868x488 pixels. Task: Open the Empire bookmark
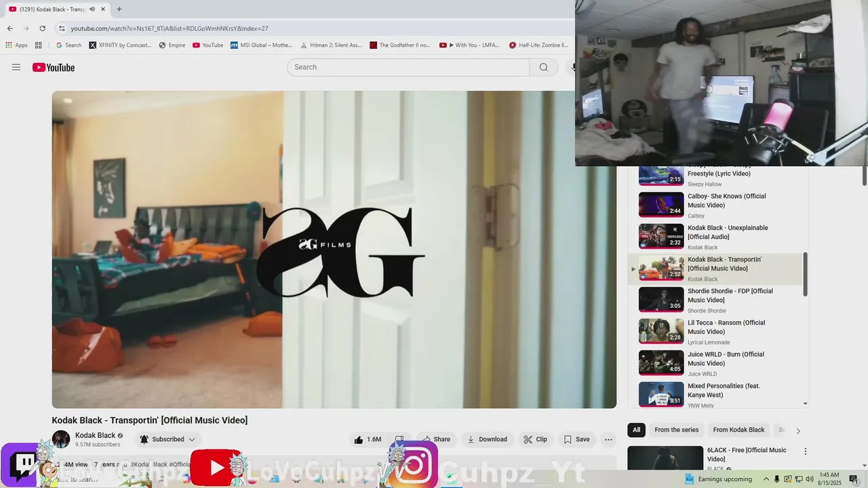click(172, 45)
